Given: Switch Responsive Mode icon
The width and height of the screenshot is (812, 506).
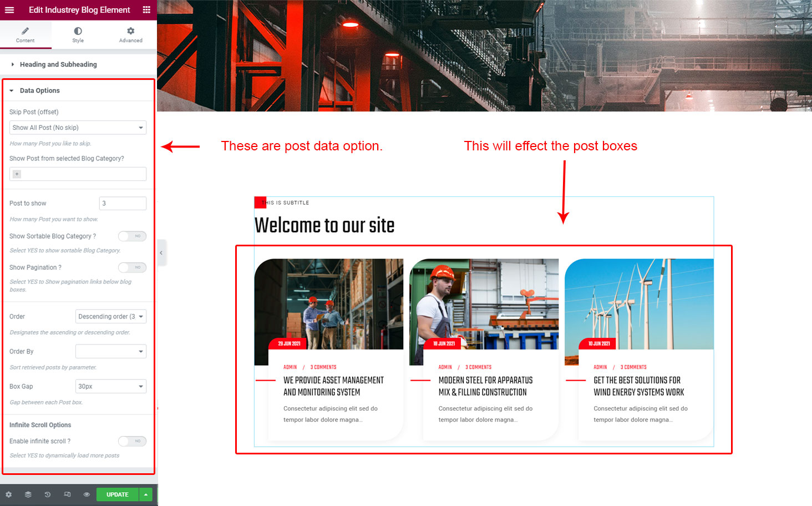Looking at the screenshot, I should click(67, 494).
